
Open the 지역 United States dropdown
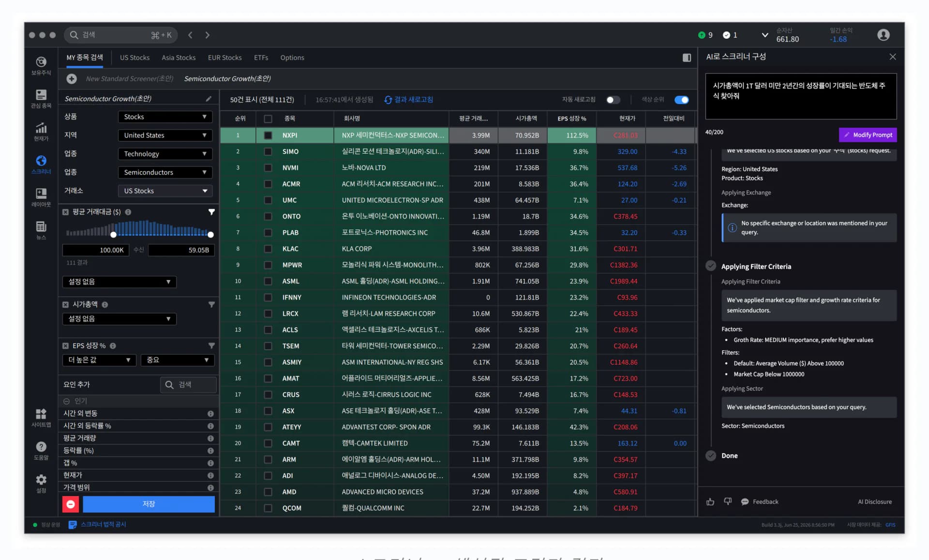click(x=165, y=135)
